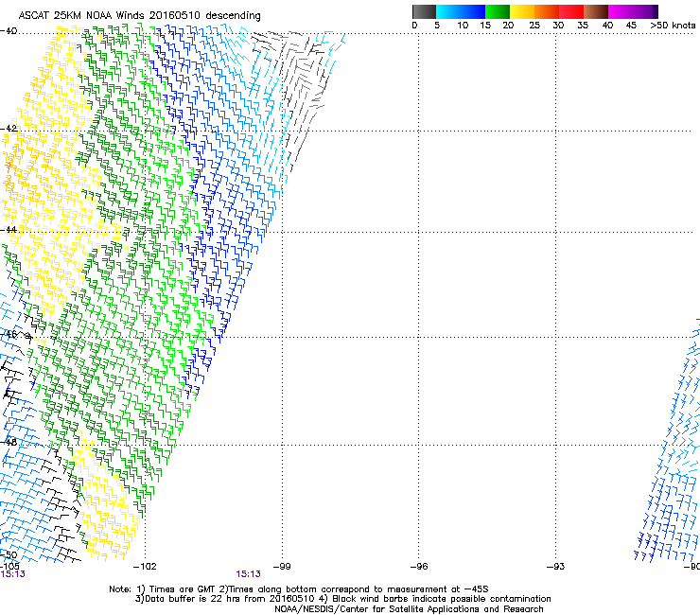Click the note 'Times are GMT' line
This screenshot has height=615, width=700.
(x=299, y=589)
